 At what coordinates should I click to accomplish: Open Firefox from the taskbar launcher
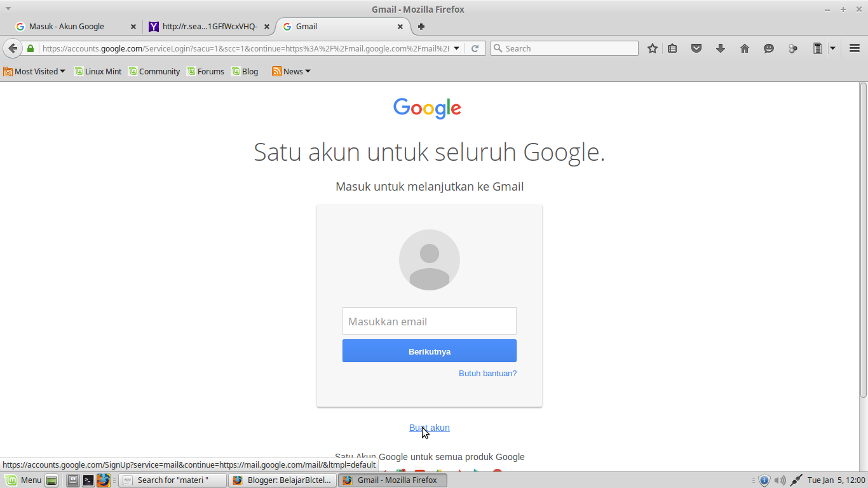[104, 480]
